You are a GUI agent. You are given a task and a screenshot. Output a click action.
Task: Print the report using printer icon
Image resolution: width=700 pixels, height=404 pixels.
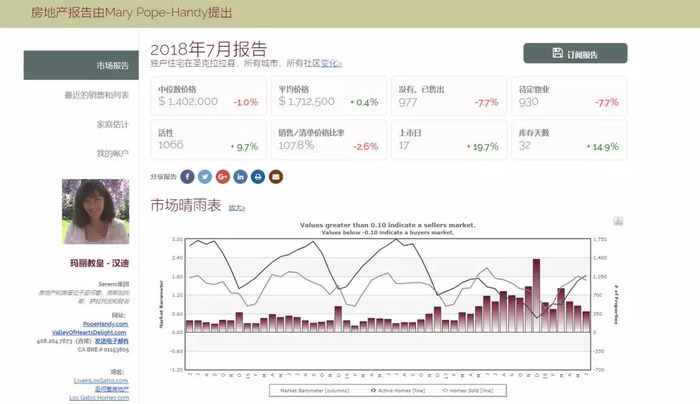pos(258,177)
